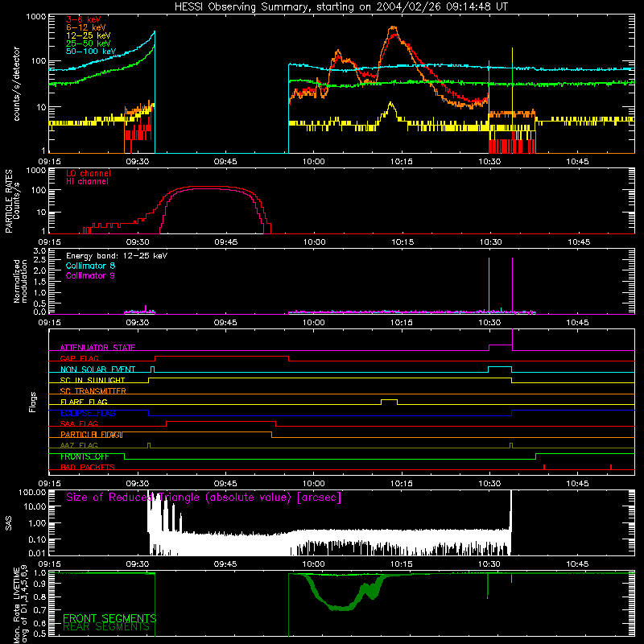Click the SAA_FLAG label
This screenshot has width=644, height=644.
tap(79, 423)
